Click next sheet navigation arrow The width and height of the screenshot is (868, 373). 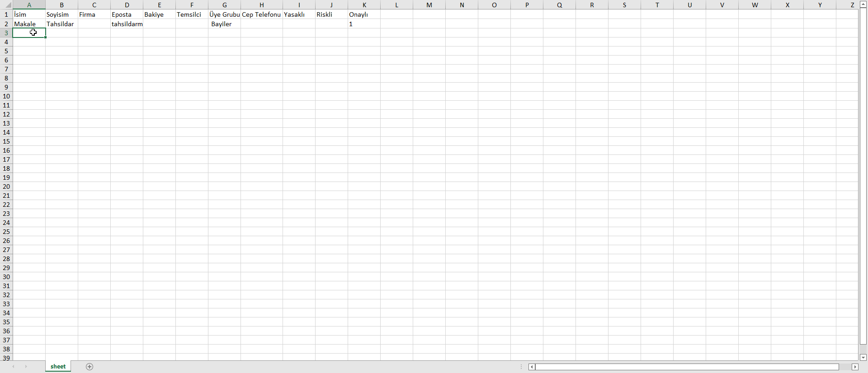click(x=26, y=367)
